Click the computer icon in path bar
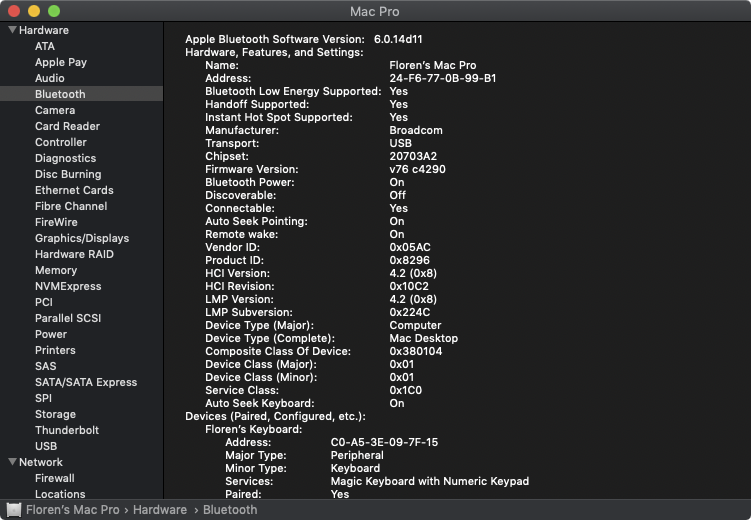751x520 pixels. [13, 510]
